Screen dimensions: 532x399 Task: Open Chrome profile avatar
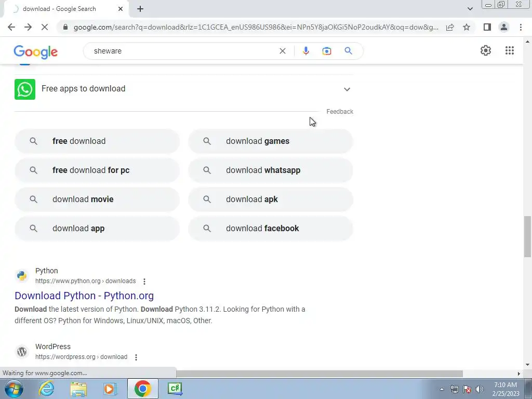click(x=504, y=27)
